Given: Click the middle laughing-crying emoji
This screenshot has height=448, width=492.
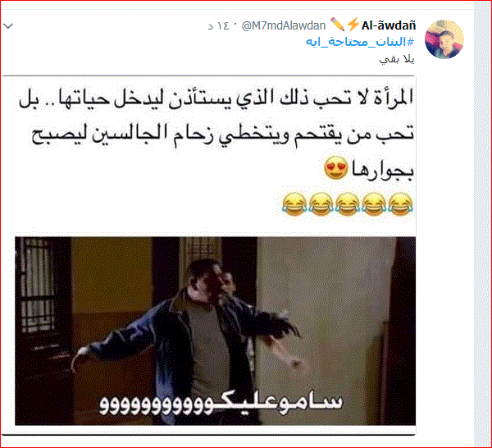Looking at the screenshot, I should [x=348, y=204].
